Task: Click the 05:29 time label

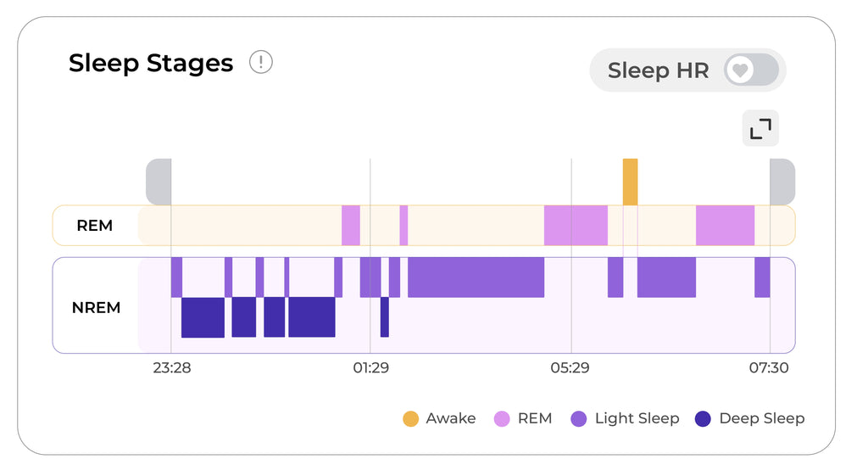Action: [x=570, y=367]
